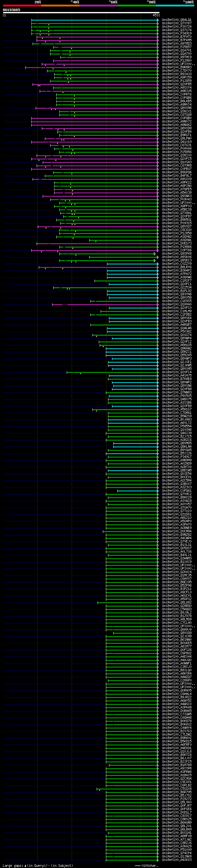This screenshot has height=868, width=197.
Task: Click the white query sequence bar
Action: [x=81, y=13]
